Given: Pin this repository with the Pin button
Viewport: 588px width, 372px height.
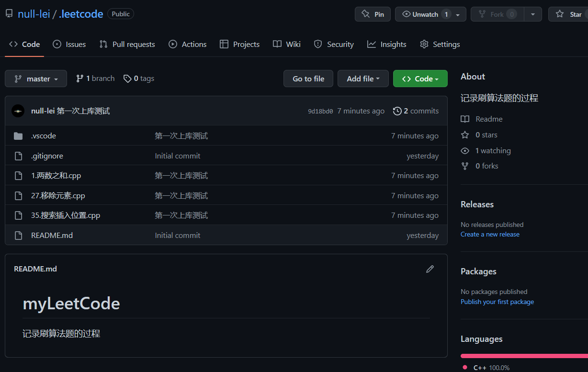Looking at the screenshot, I should click(373, 14).
